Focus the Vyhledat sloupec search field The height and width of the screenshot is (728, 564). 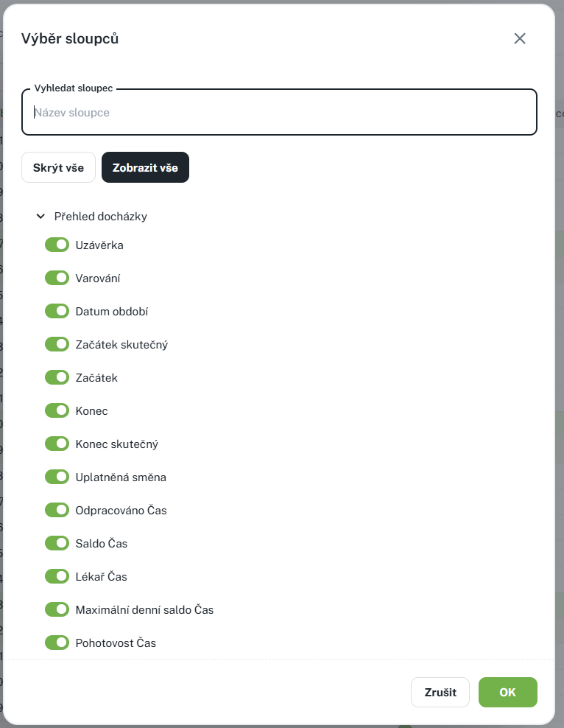click(279, 113)
